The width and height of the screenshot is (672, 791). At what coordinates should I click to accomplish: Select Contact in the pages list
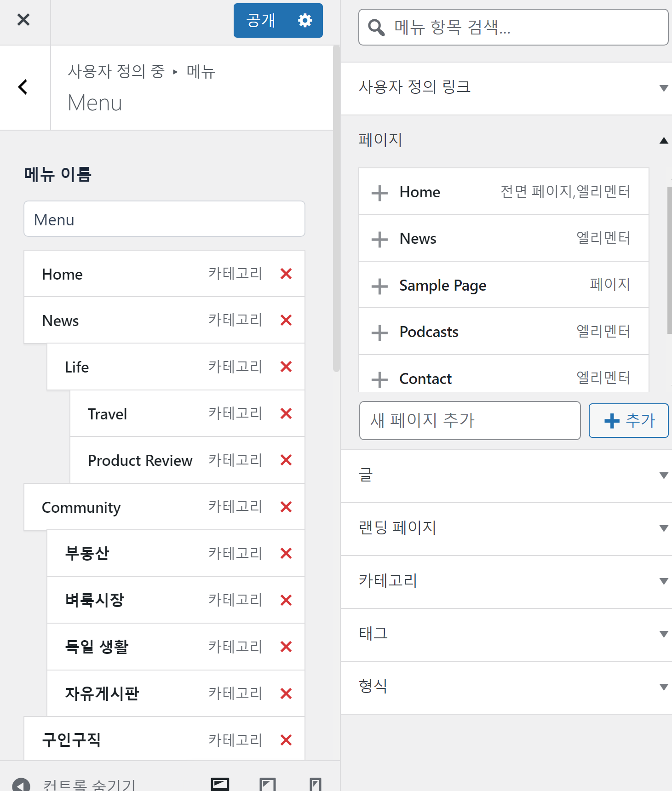click(x=504, y=373)
